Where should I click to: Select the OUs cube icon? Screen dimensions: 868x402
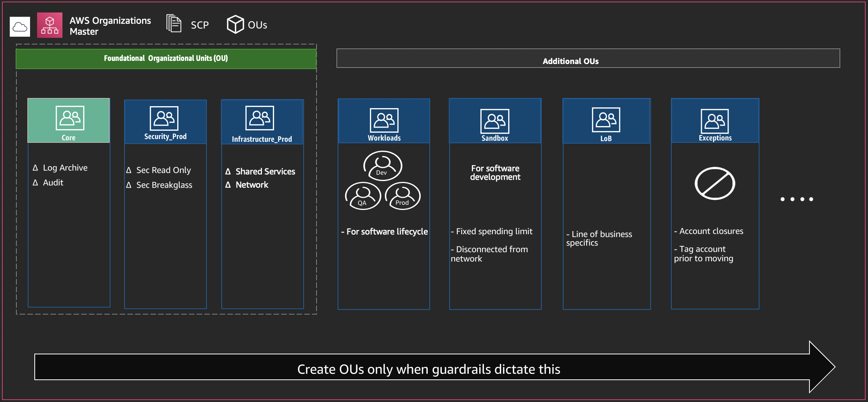235,24
